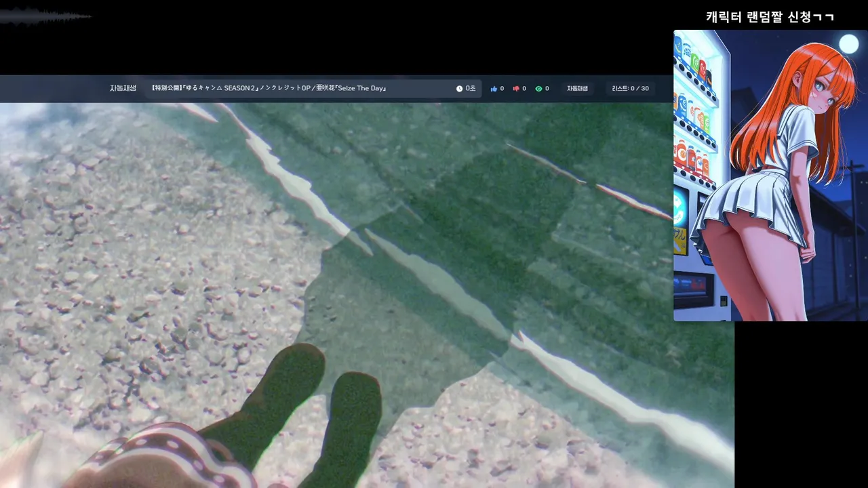Image resolution: width=868 pixels, height=488 pixels.
Task: Click the underwater video playing in the player
Action: click(x=367, y=296)
